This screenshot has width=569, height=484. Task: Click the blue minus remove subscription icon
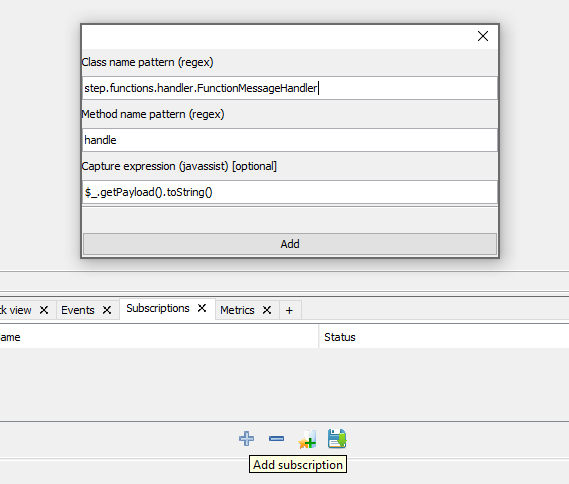tap(277, 439)
